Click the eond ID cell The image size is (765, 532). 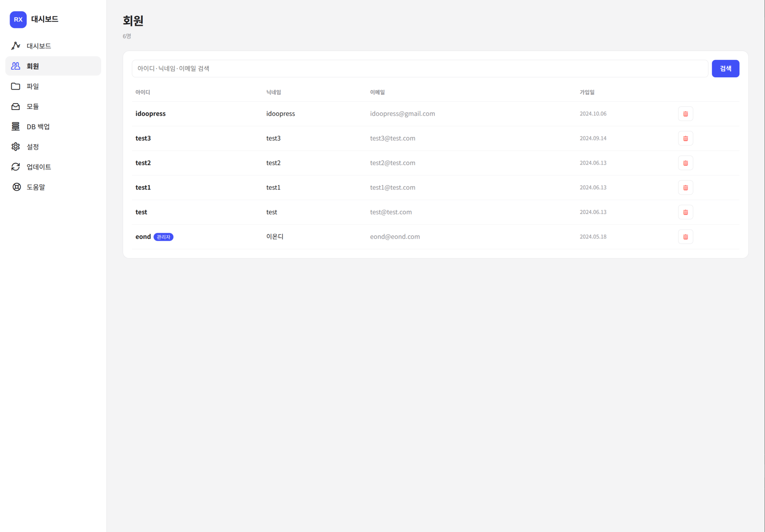(x=143, y=237)
